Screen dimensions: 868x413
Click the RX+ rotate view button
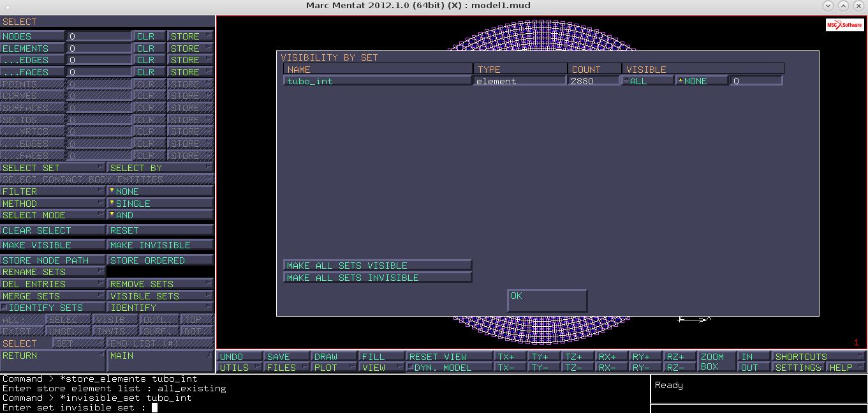(x=610, y=357)
